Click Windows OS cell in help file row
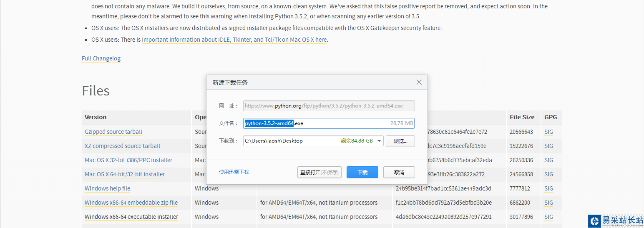This screenshot has height=228, width=644. pos(206,188)
